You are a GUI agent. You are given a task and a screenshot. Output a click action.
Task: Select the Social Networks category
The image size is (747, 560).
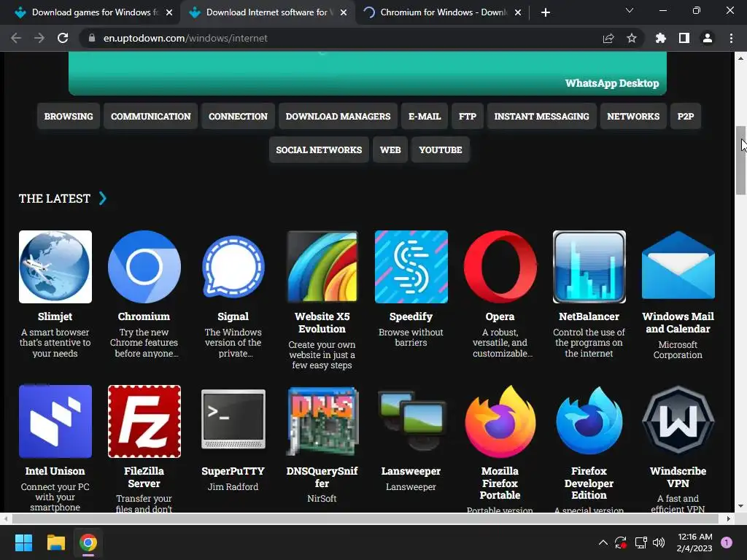coord(319,149)
